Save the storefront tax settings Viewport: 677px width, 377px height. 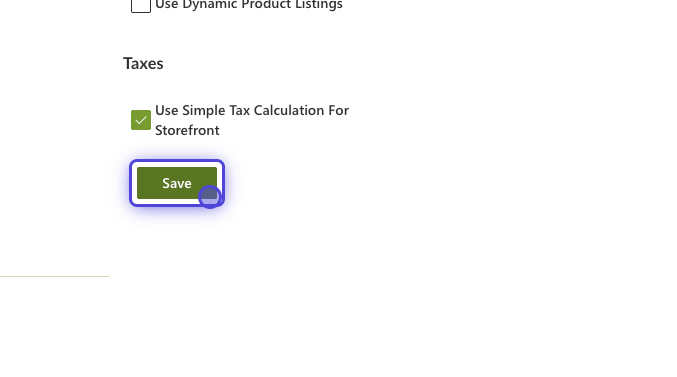(177, 183)
